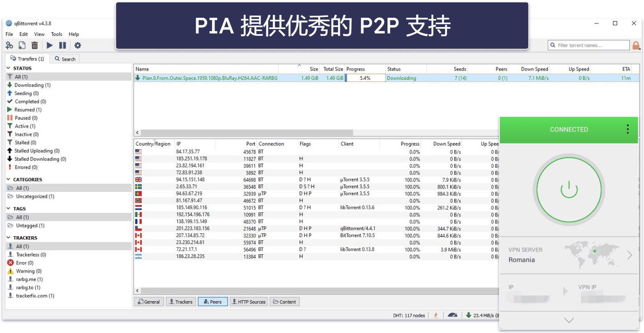Open the PIA three-dot menu
Screen dimensions: 644x333
627,129
